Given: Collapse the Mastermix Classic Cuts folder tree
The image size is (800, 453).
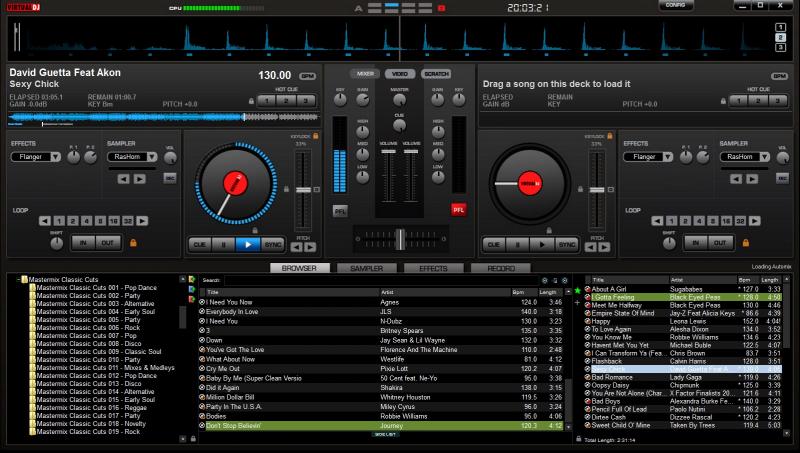Looking at the screenshot, I should point(22,280).
